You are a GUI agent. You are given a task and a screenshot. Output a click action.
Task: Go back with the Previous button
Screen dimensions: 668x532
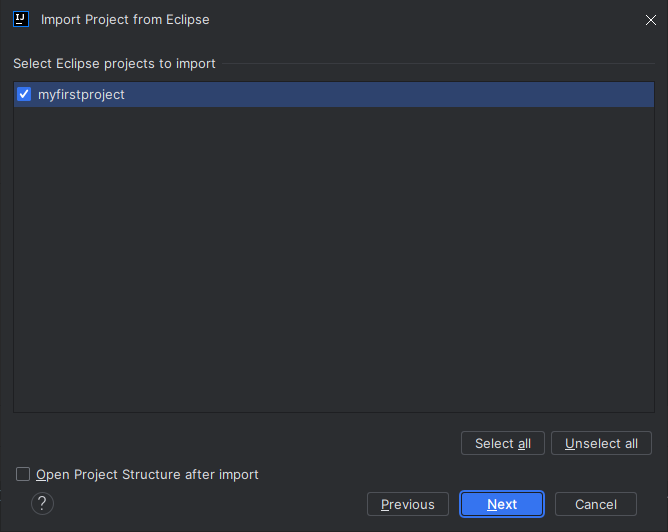(x=408, y=504)
